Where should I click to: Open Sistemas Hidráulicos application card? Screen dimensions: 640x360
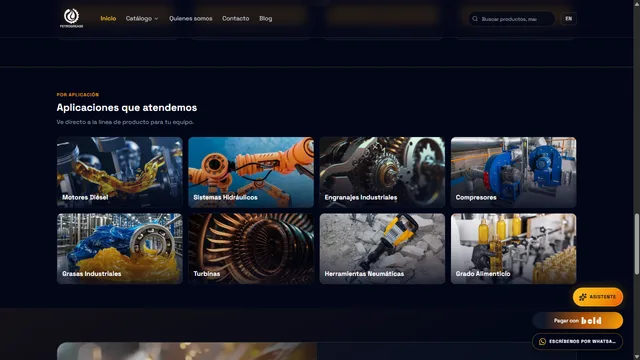click(x=251, y=172)
